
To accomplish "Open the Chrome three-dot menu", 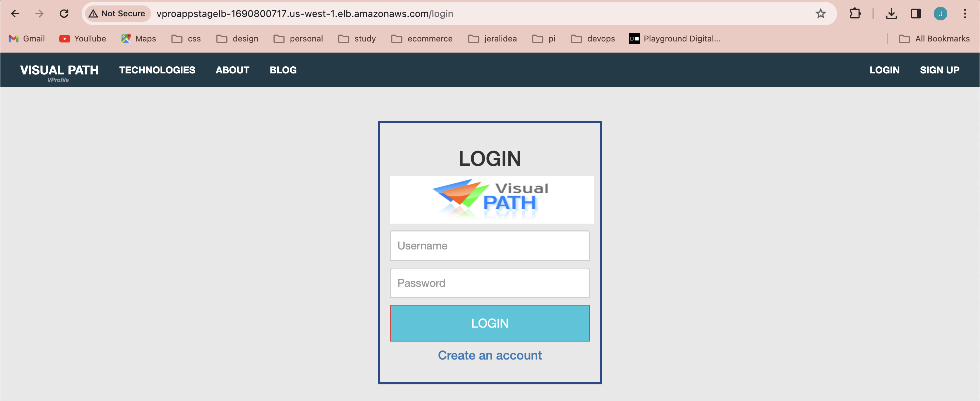I will (965, 14).
